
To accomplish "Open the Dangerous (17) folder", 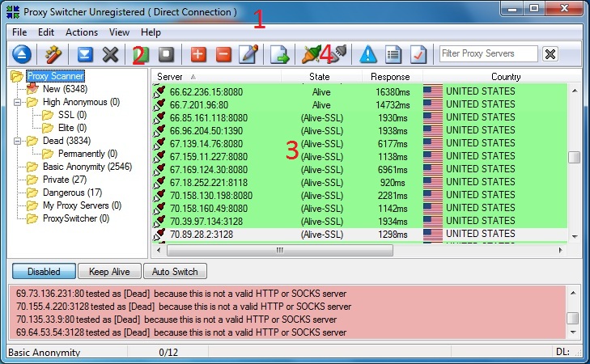I will click(72, 193).
